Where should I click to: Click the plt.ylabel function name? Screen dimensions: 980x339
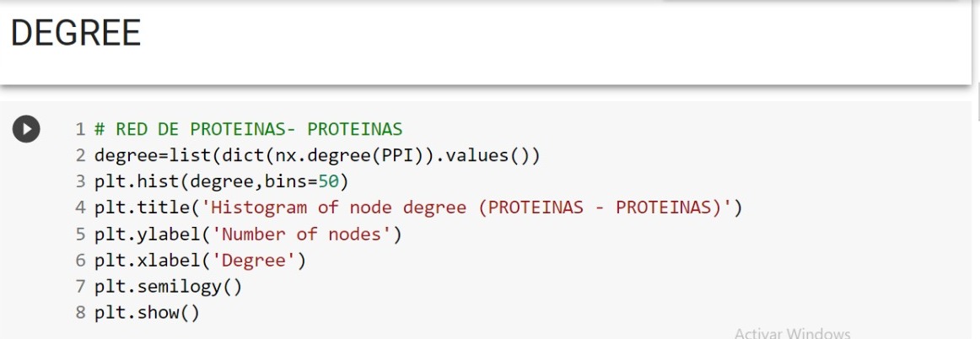pyautogui.click(x=147, y=234)
